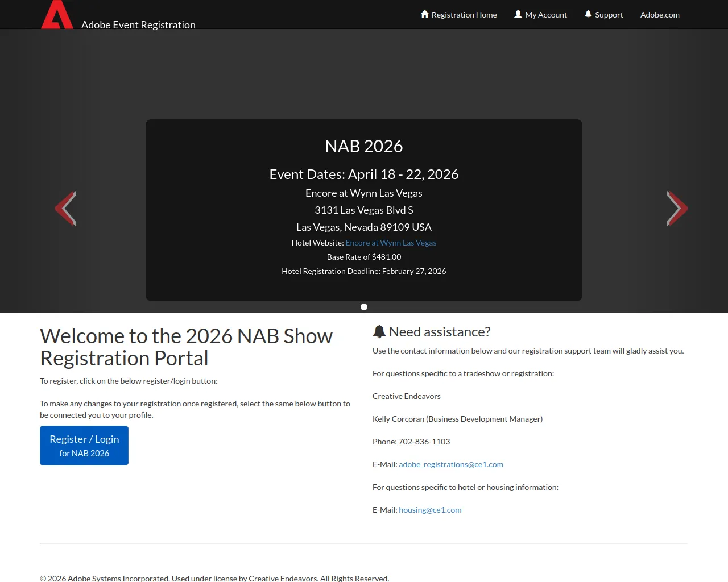This screenshot has width=728, height=582.
Task: Open the Registration Home menu item
Action: click(x=464, y=15)
